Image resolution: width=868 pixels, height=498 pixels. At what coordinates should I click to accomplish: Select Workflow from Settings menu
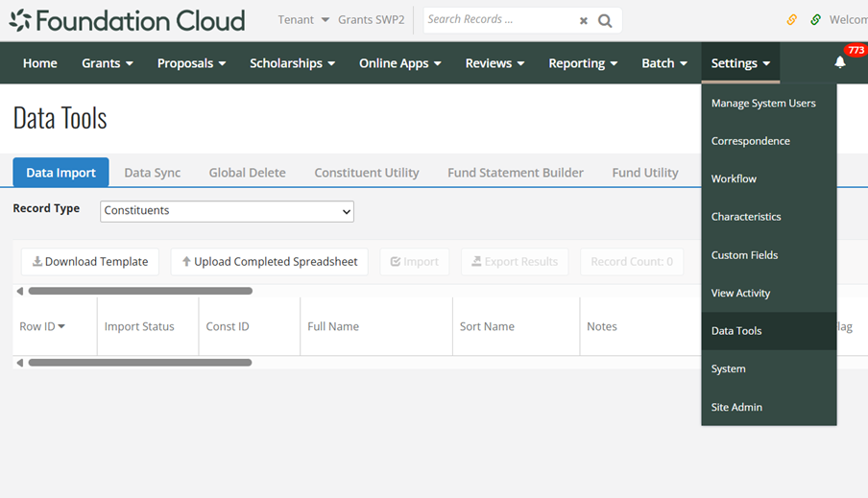[x=769, y=178]
